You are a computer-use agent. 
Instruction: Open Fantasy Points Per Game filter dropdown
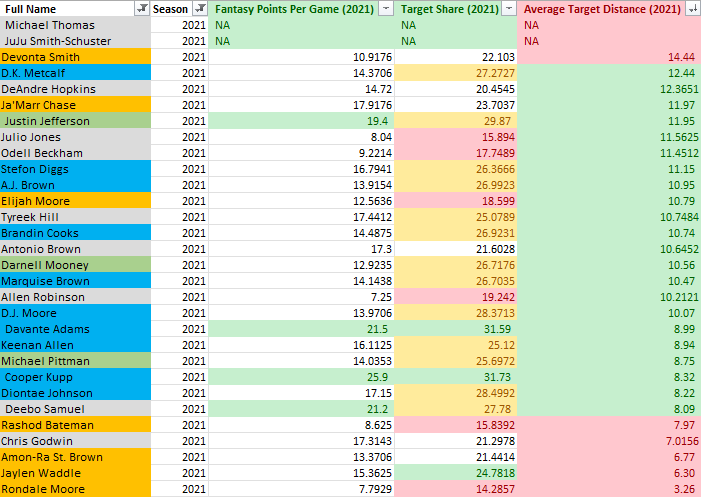[386, 8]
